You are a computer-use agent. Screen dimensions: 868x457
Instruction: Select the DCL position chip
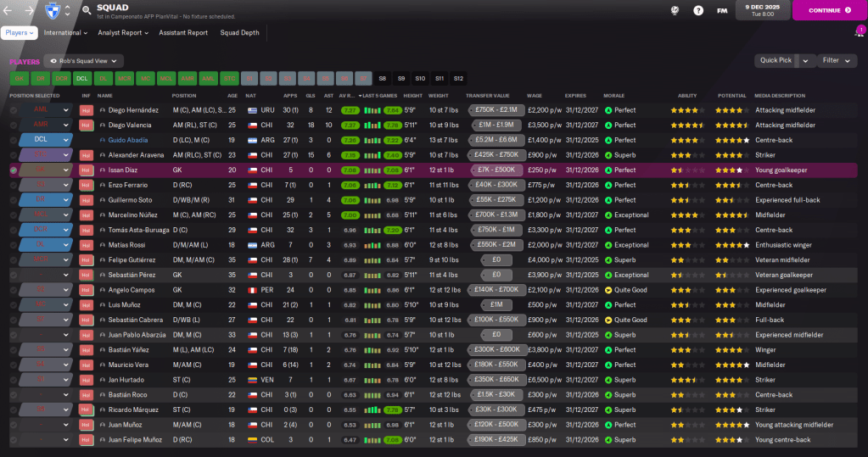[x=81, y=78]
